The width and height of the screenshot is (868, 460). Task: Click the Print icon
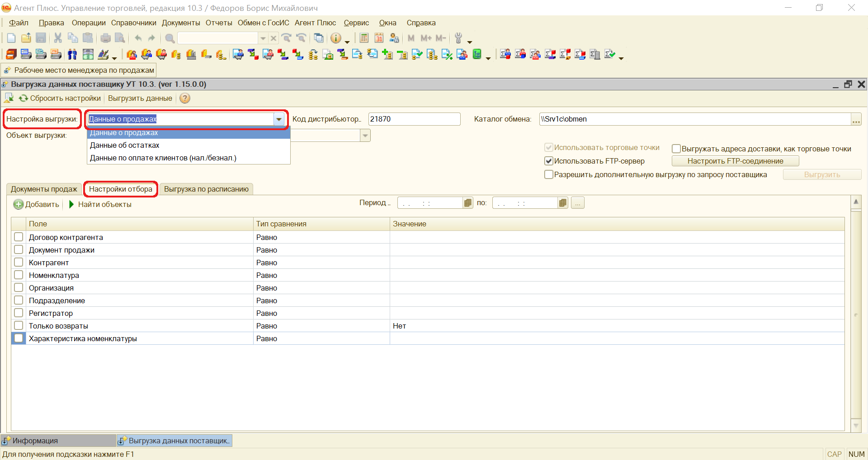click(105, 38)
